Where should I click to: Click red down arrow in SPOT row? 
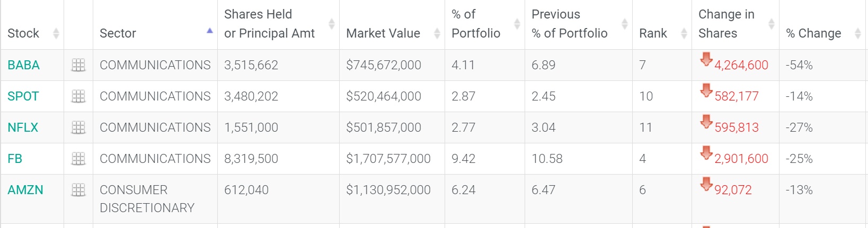click(706, 90)
